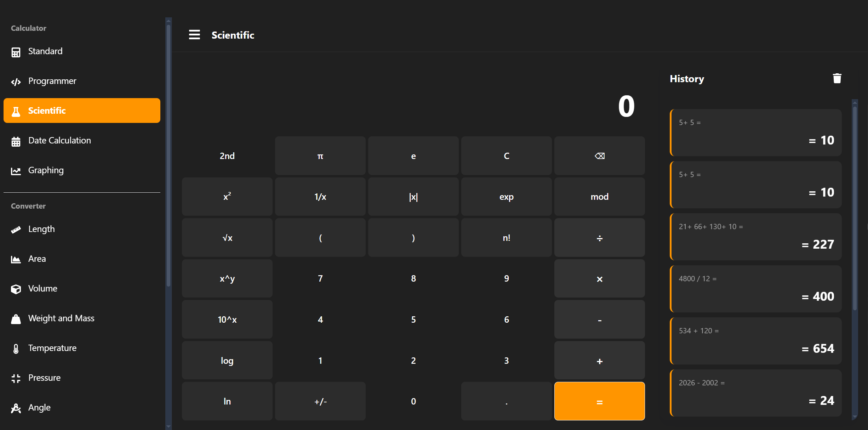Open the Length converter
The height and width of the screenshot is (430, 868).
pyautogui.click(x=41, y=229)
